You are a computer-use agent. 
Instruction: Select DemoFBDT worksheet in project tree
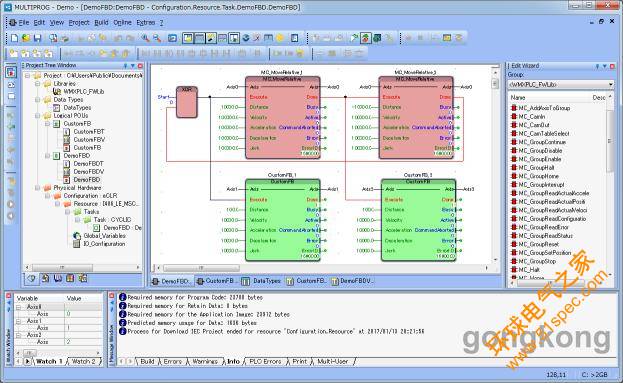(x=89, y=164)
